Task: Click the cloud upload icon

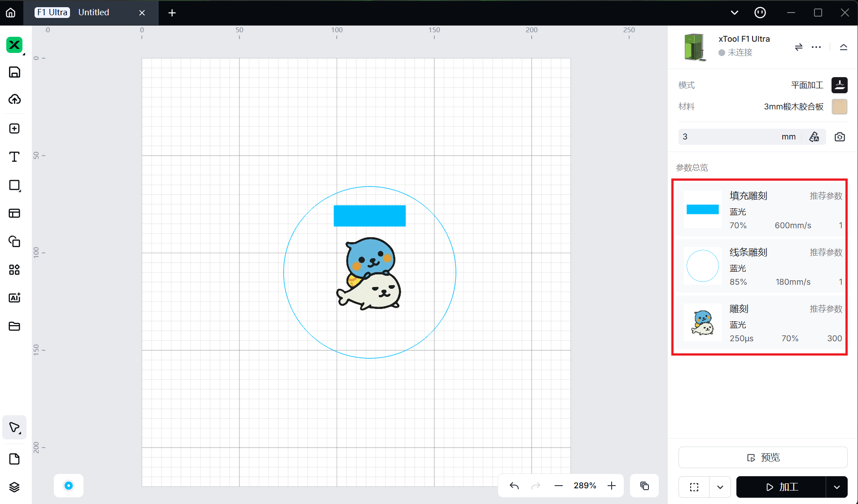Action: coord(14,100)
